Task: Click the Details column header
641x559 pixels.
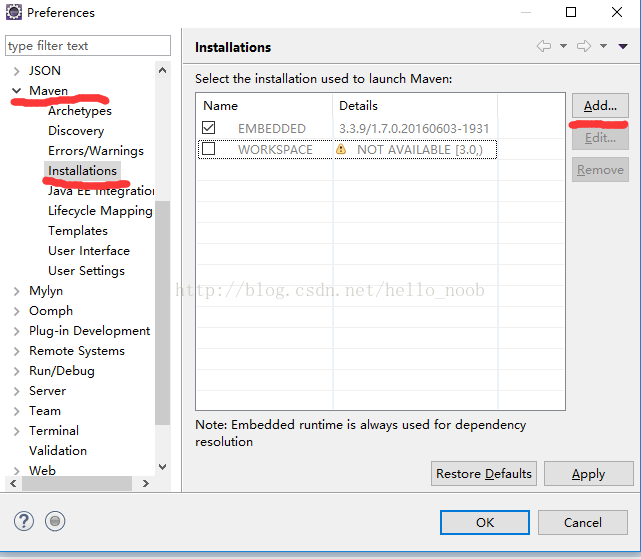Action: coord(415,106)
